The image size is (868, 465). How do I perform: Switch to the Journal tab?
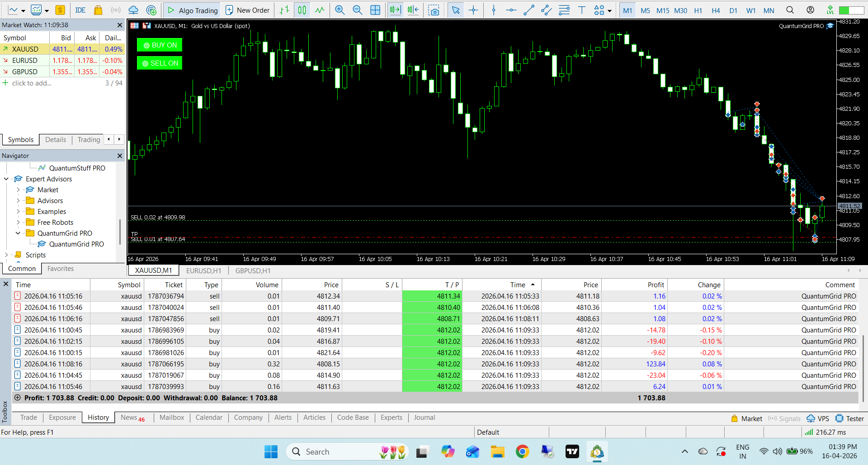tap(424, 418)
